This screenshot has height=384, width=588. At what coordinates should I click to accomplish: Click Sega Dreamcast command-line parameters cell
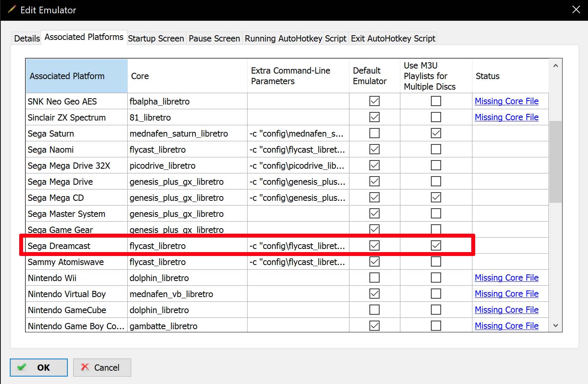[298, 246]
